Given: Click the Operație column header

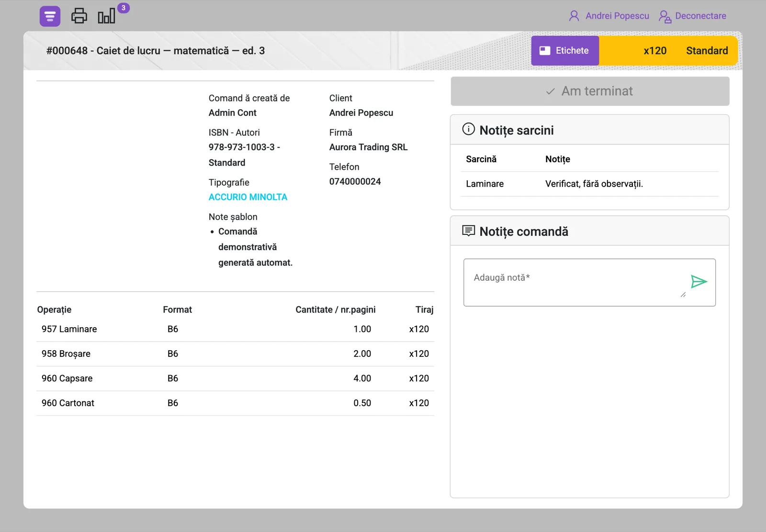Looking at the screenshot, I should click(x=54, y=310).
